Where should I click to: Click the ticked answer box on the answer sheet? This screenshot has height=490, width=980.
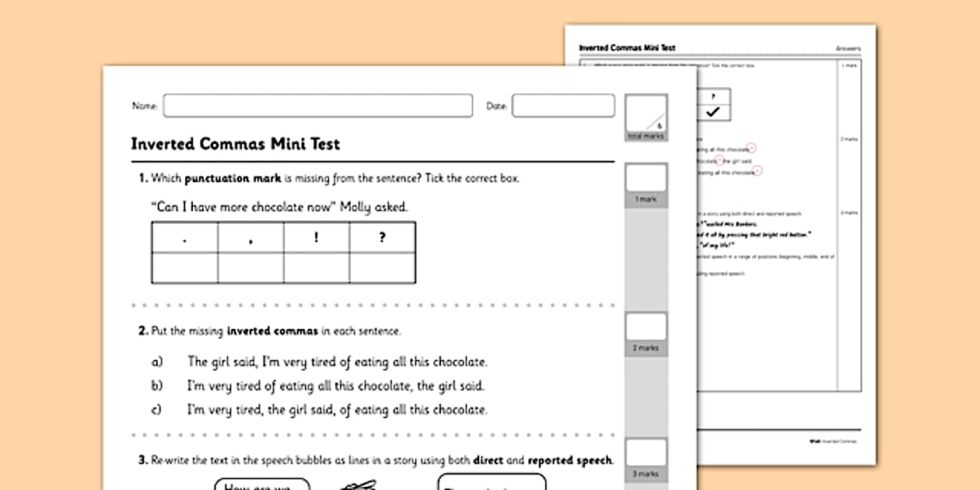[x=715, y=114]
